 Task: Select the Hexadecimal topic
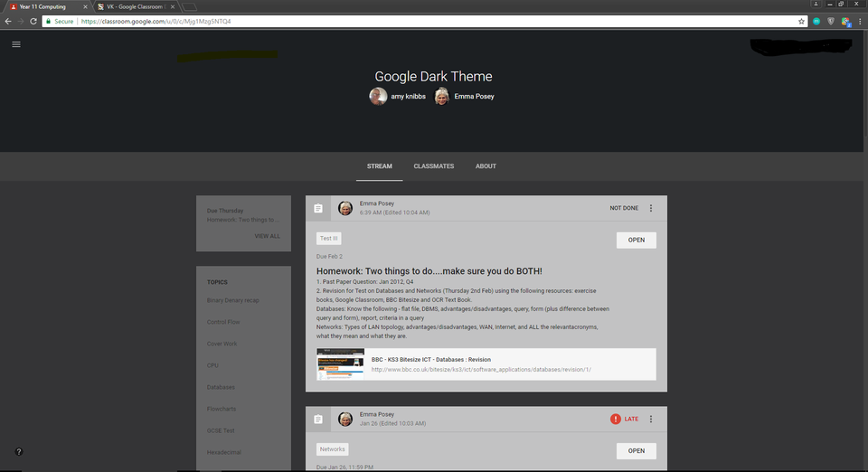[223, 452]
